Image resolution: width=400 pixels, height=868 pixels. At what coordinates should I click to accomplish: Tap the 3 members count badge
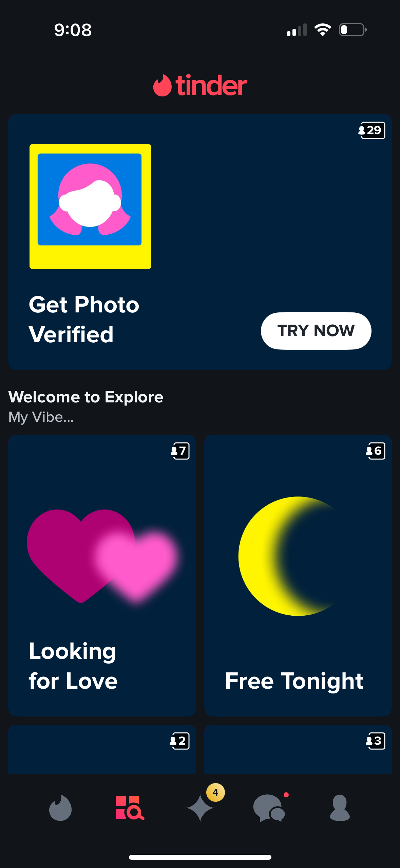(x=375, y=741)
